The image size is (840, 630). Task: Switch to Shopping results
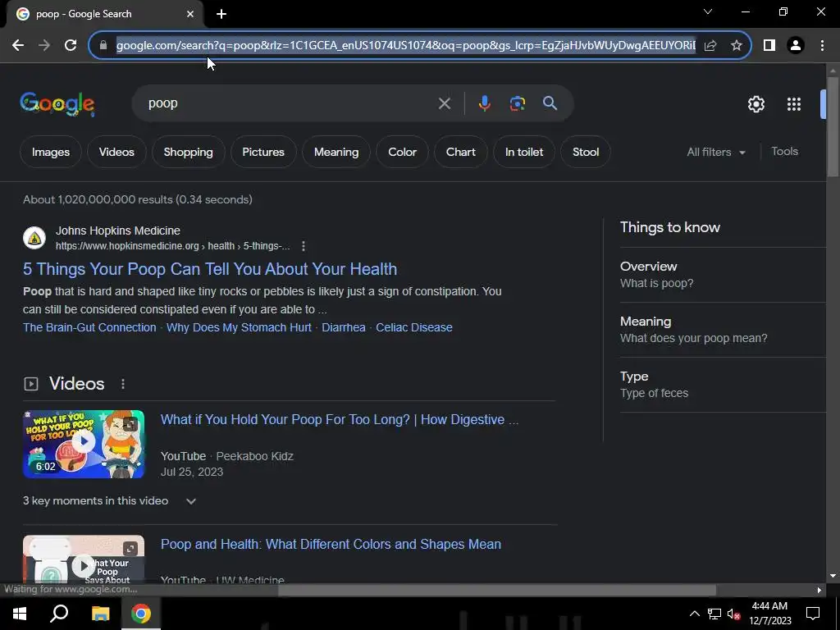click(x=188, y=152)
